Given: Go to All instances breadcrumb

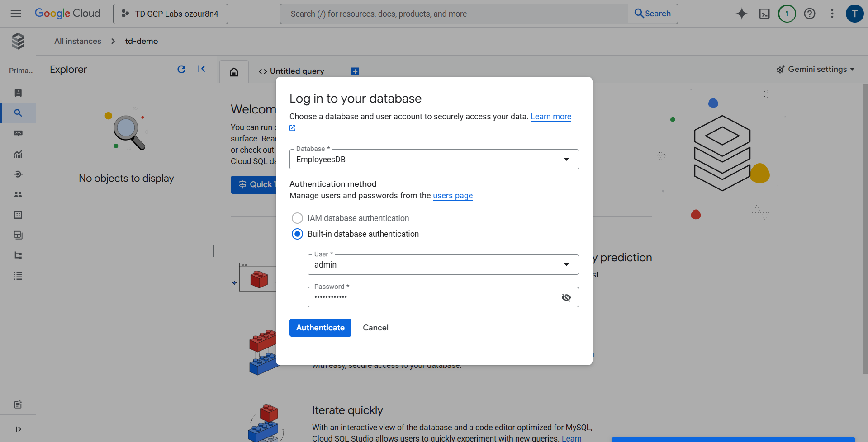Looking at the screenshot, I should pos(78,41).
